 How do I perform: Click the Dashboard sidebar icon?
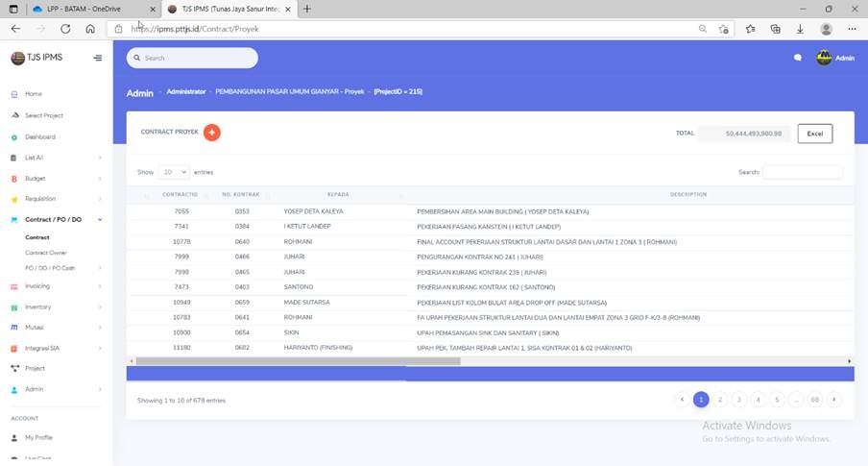point(14,137)
